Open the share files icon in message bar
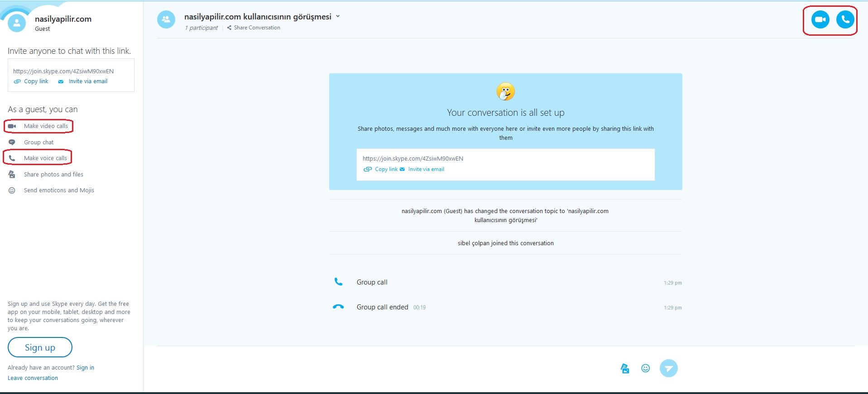Image resolution: width=868 pixels, height=394 pixels. tap(625, 368)
